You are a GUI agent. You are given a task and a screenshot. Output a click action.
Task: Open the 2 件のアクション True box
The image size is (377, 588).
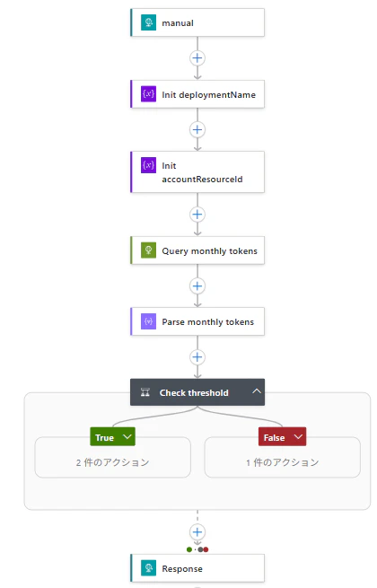point(112,462)
